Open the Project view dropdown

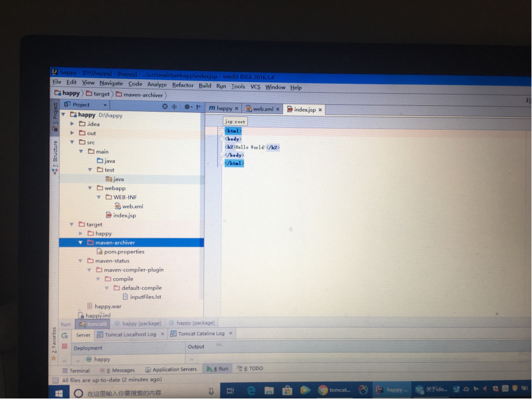click(x=86, y=105)
